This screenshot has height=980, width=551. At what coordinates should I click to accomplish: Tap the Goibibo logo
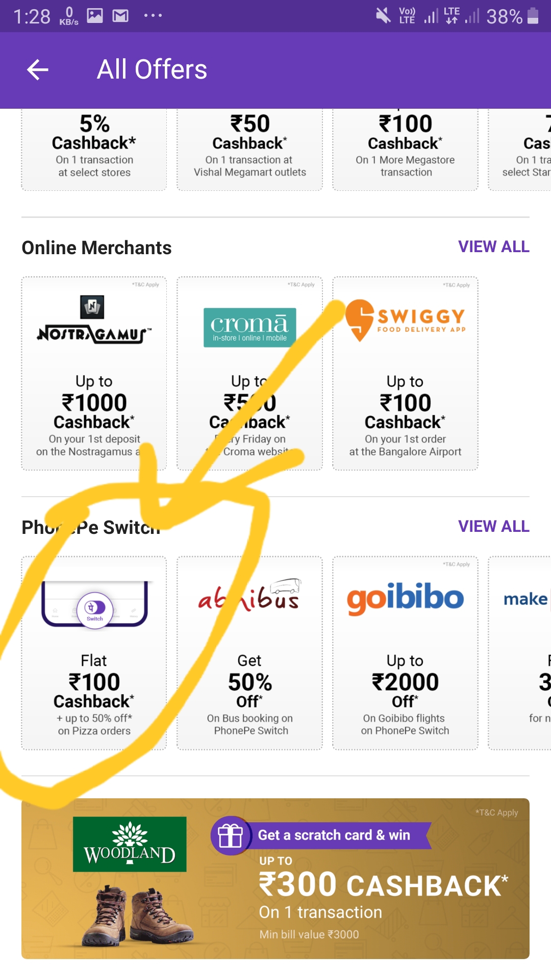point(405,599)
